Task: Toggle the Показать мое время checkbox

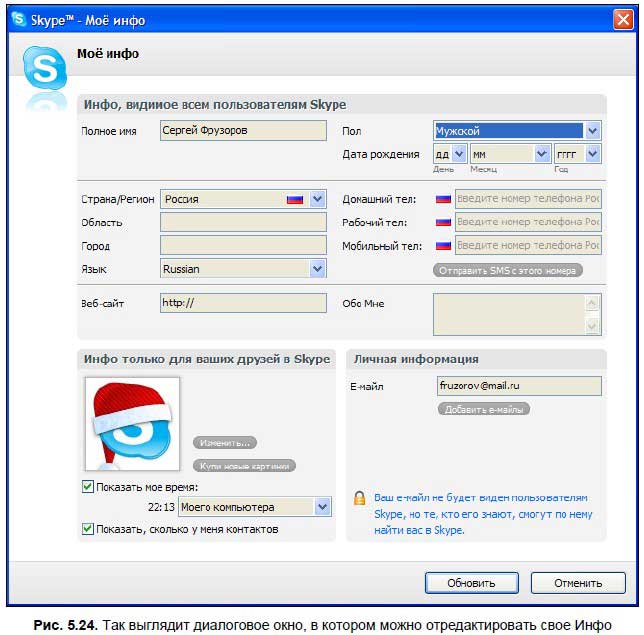Action: [x=88, y=487]
